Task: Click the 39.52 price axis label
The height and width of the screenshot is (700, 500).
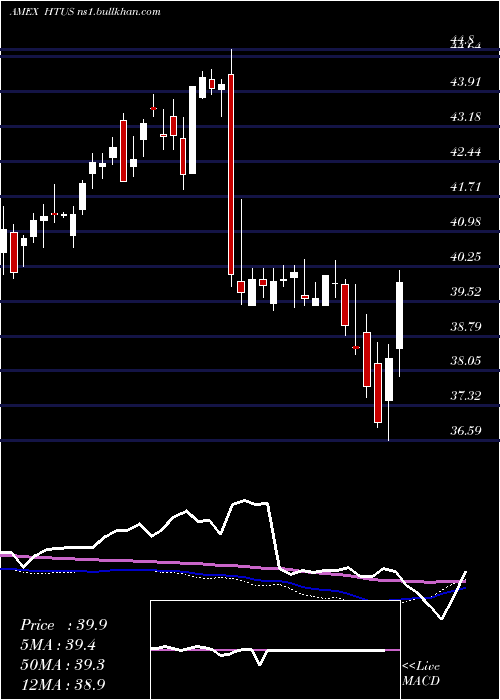Action: tap(466, 292)
